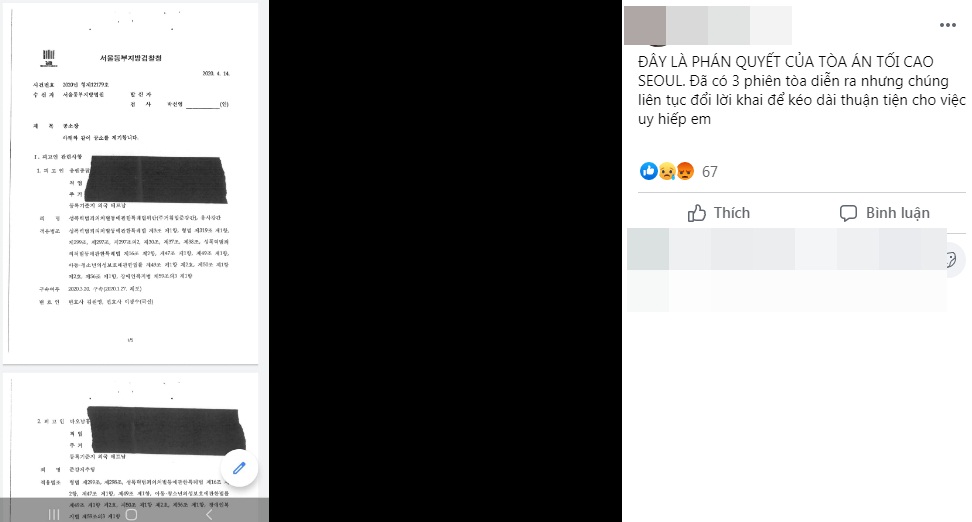Open the three-dot post options menu
Screen dimensions: 972x522
(947, 25)
